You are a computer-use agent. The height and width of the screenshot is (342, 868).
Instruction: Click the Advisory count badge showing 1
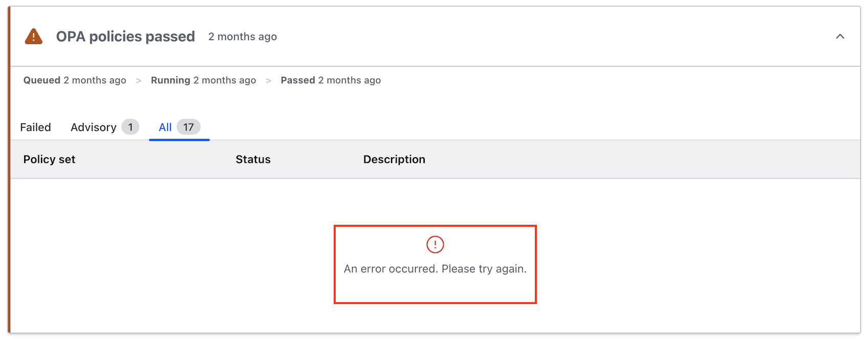click(131, 127)
